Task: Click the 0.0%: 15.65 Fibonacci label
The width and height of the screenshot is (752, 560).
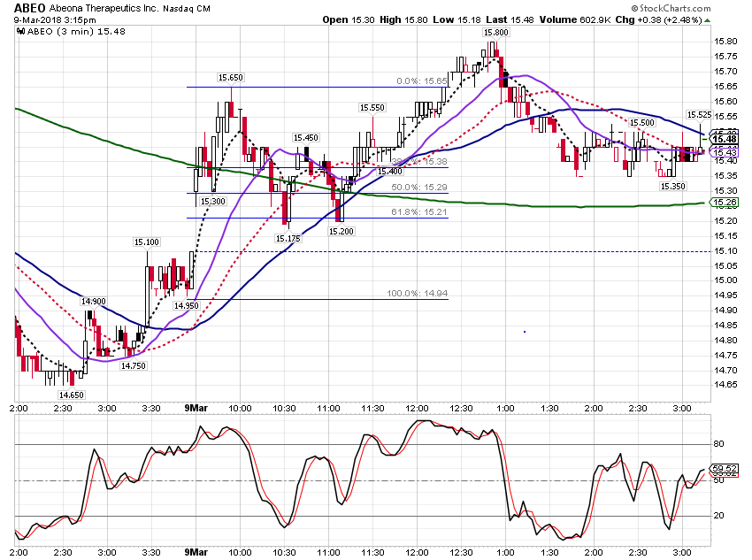Action: click(422, 81)
